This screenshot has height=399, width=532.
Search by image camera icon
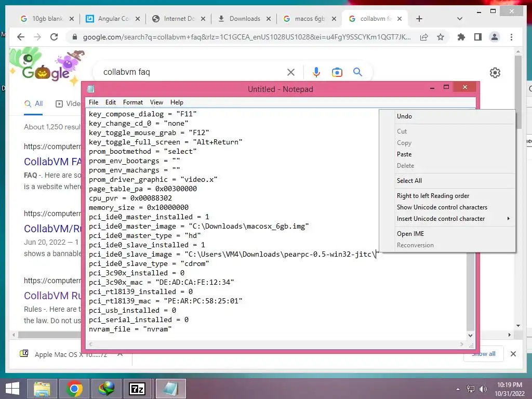tap(337, 72)
